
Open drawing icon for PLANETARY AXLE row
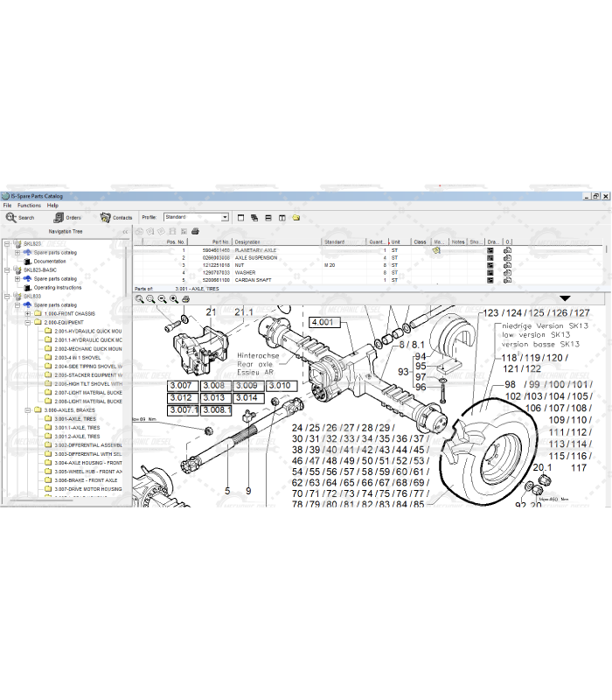(x=490, y=250)
